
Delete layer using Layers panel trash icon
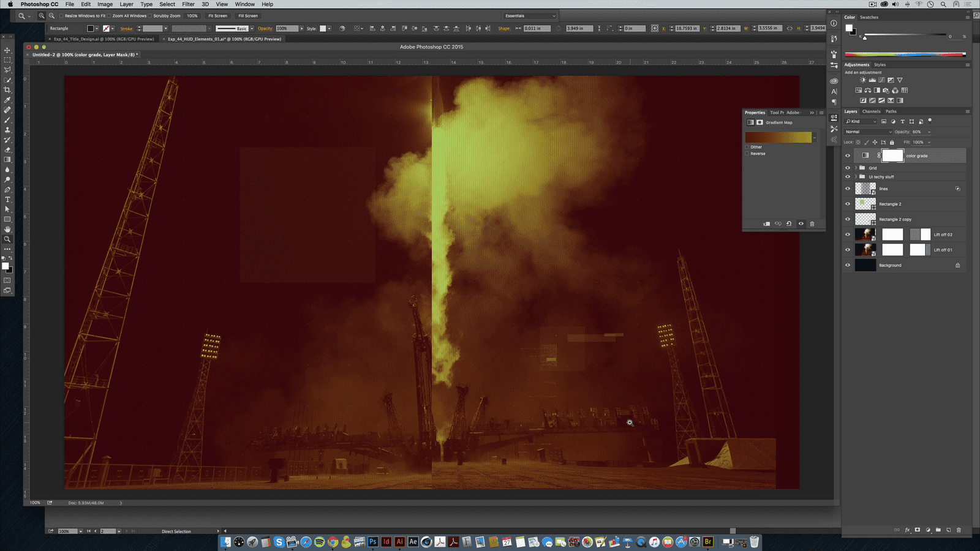[959, 530]
